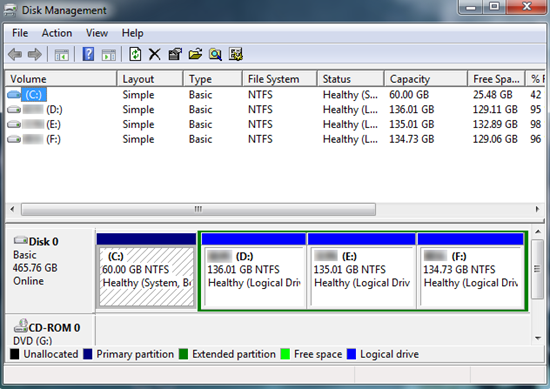Select the (D:) volume row in list

(274, 109)
